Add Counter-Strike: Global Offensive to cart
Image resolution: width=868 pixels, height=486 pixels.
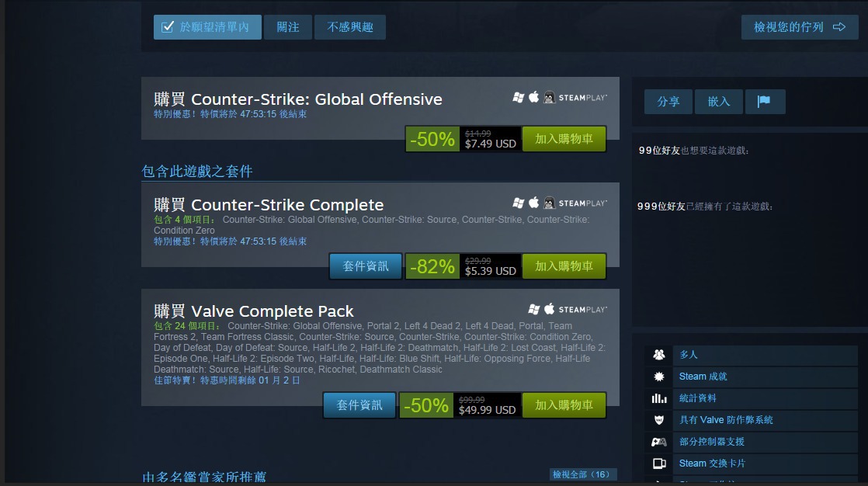coord(564,138)
